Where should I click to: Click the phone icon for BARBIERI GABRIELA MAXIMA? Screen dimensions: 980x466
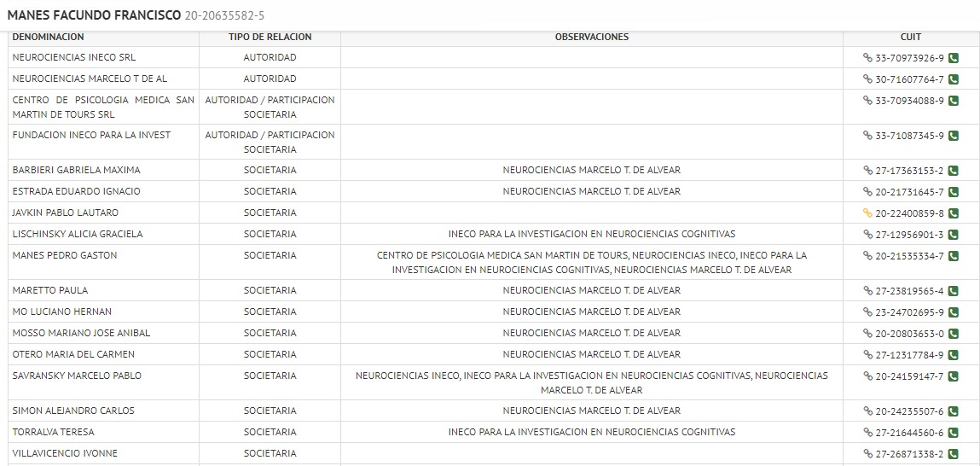[x=953, y=171]
